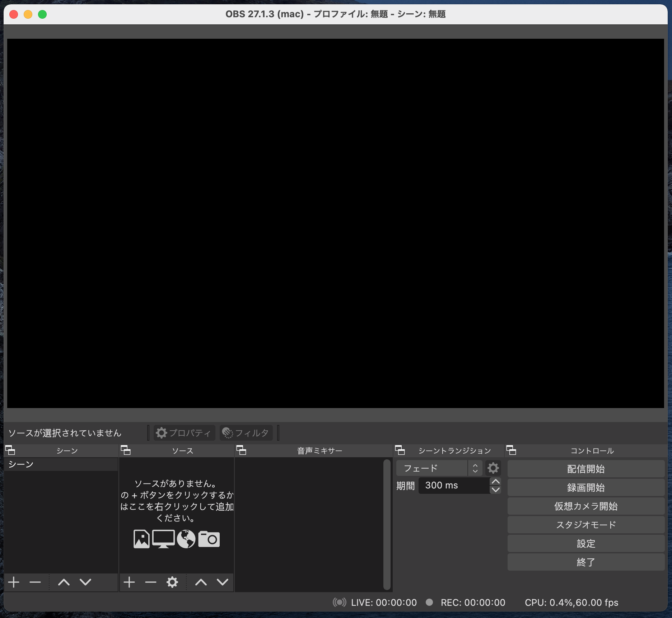Click the CPU 0.4%, 60.00 fps status text

(571, 602)
